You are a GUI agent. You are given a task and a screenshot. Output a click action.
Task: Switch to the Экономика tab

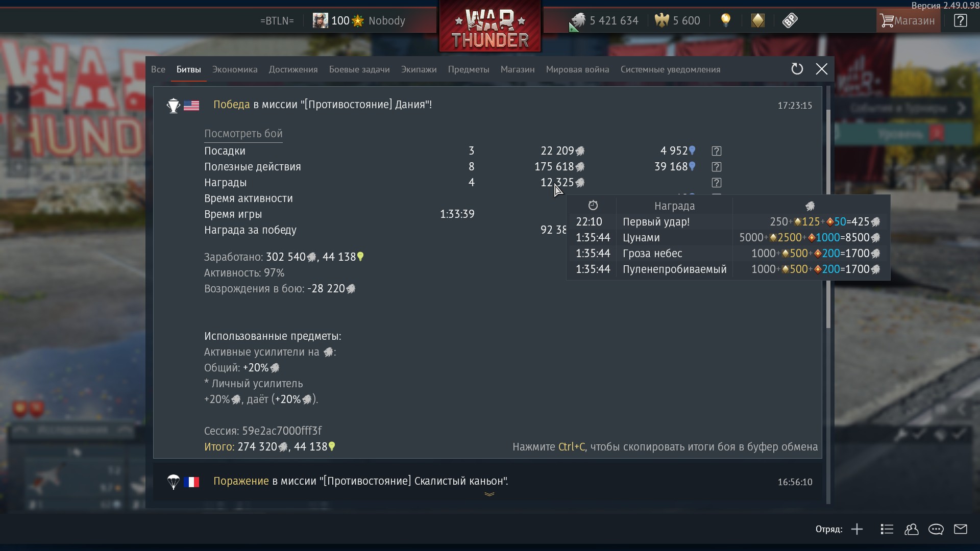(235, 69)
